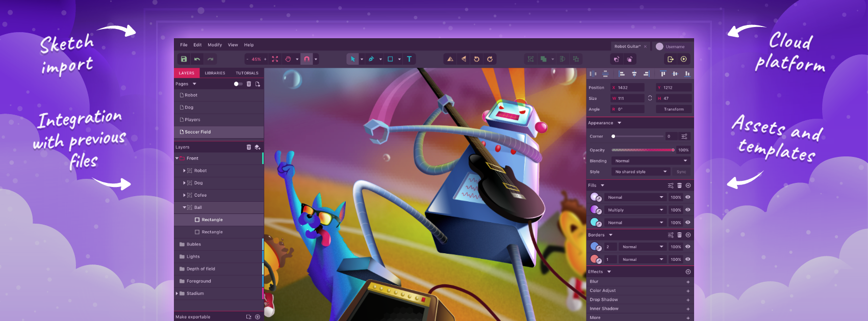
Task: Toggle the magnet snapping tool
Action: point(307,59)
